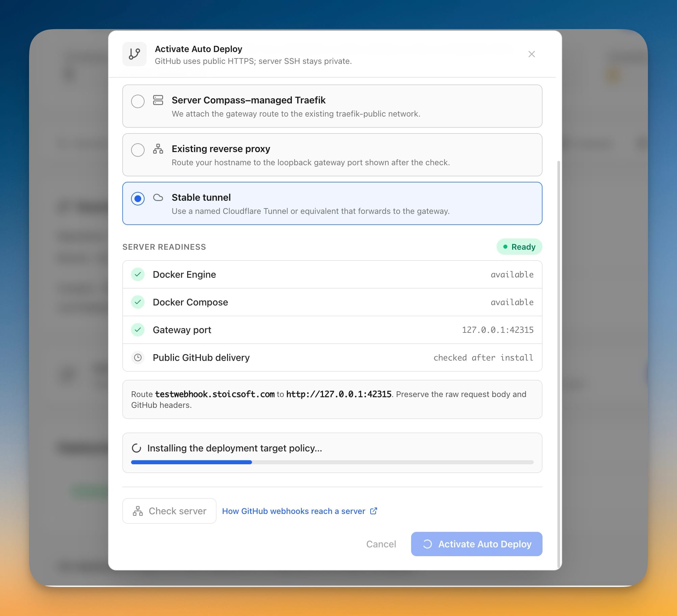Click the network icon beside Existing reverse proxy
677x616 pixels.
(x=158, y=149)
